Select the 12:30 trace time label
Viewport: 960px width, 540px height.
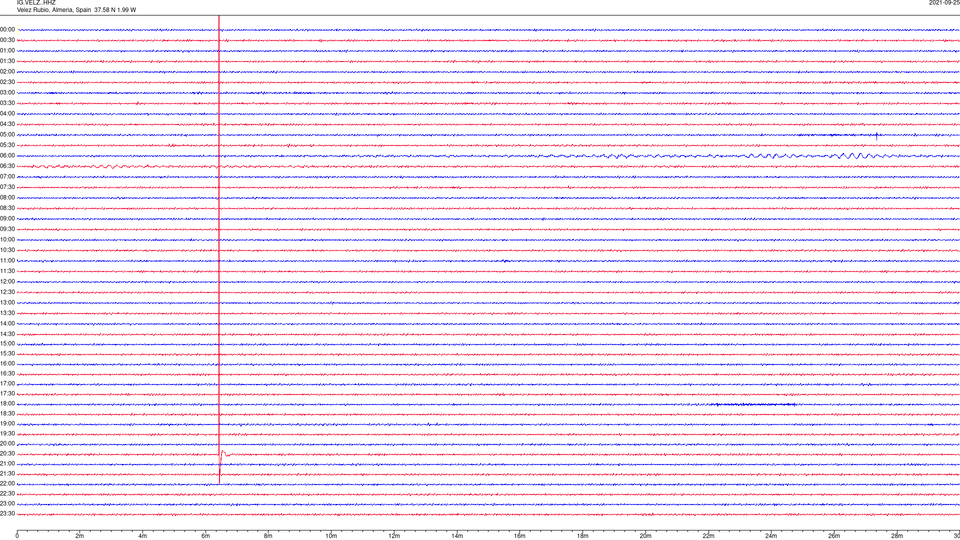(x=7, y=292)
